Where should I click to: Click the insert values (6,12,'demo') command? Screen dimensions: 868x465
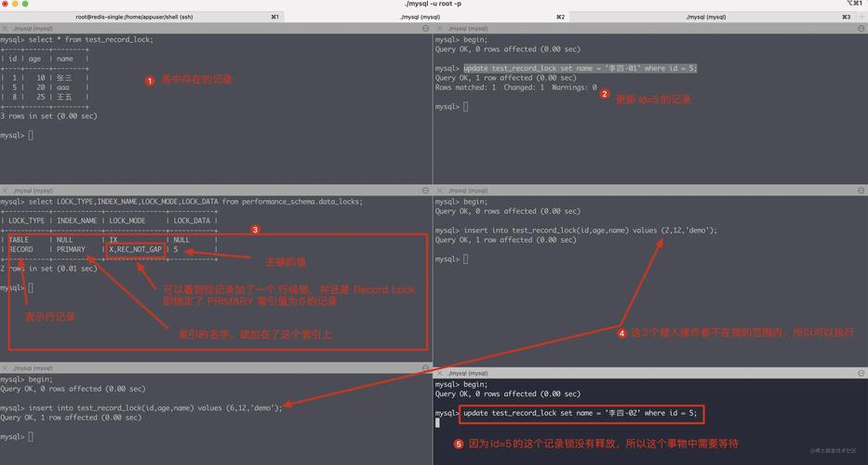[155, 408]
